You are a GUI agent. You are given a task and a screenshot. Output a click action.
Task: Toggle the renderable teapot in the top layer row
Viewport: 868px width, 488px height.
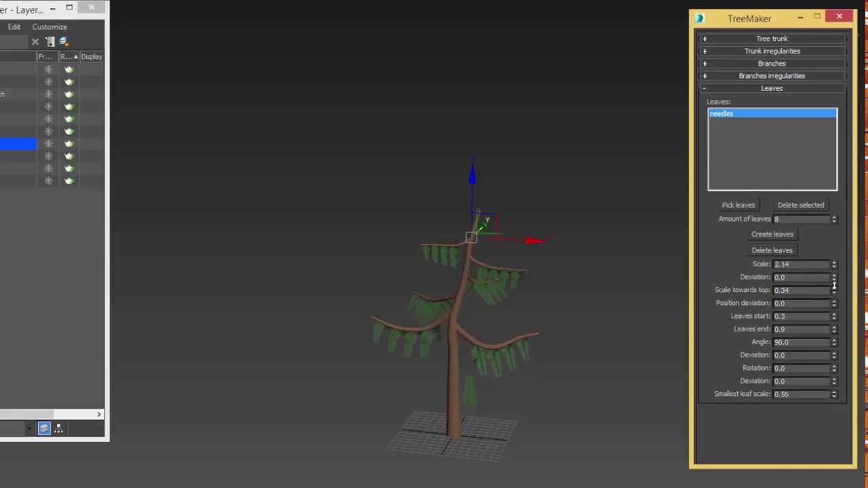tap(68, 69)
